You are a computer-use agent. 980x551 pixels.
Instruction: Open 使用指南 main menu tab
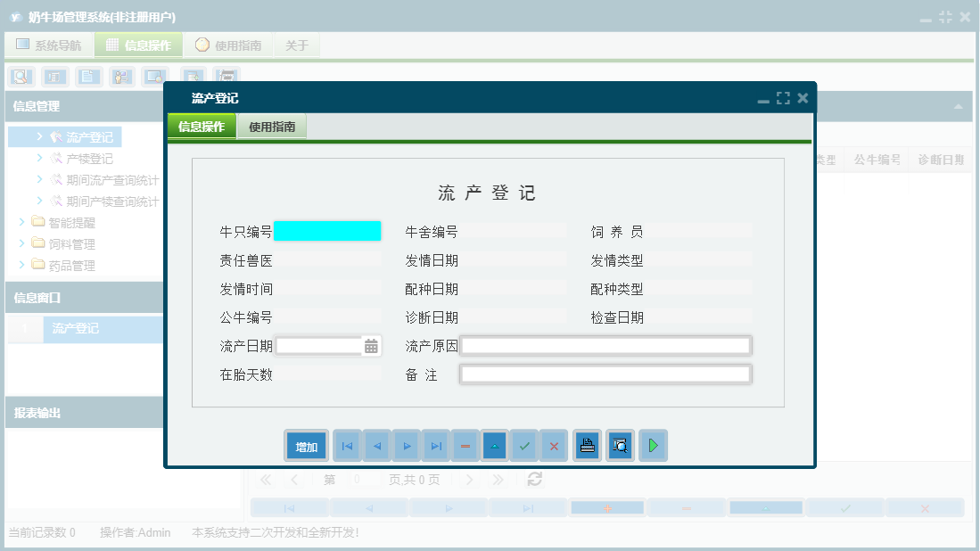[x=228, y=45]
